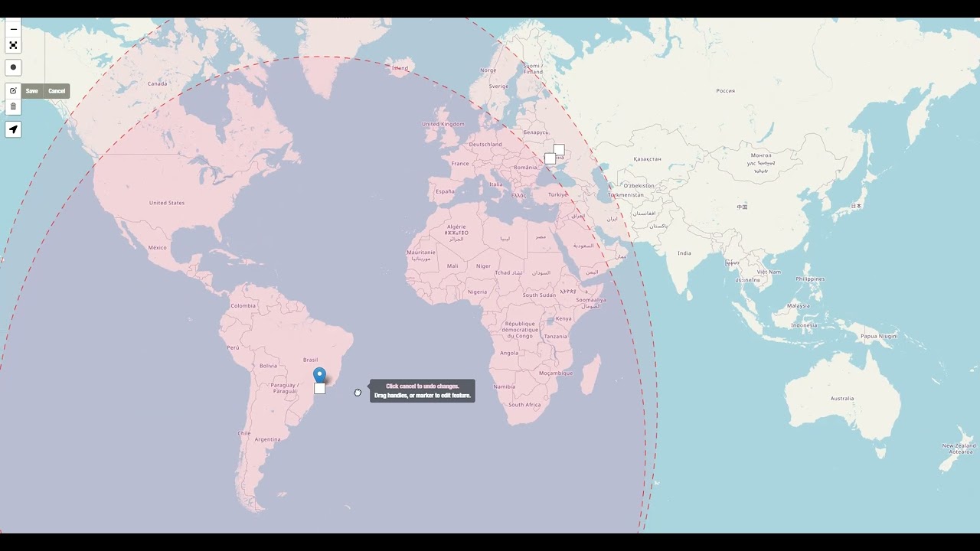Click the "Norge" country label
Viewport: 980px width, 551px height.
click(488, 70)
